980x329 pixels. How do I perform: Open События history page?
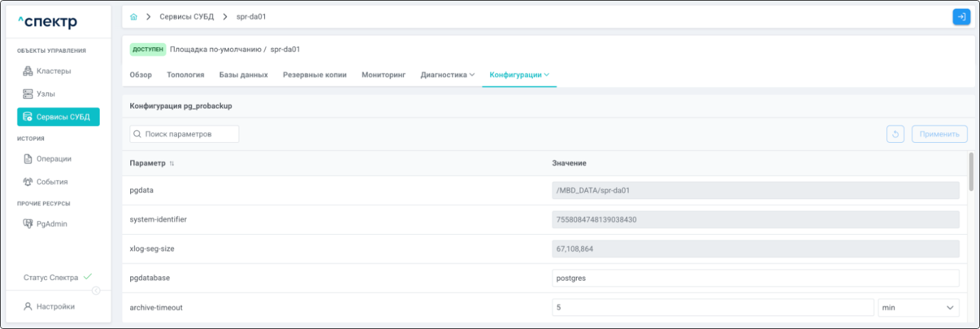pyautogui.click(x=51, y=182)
